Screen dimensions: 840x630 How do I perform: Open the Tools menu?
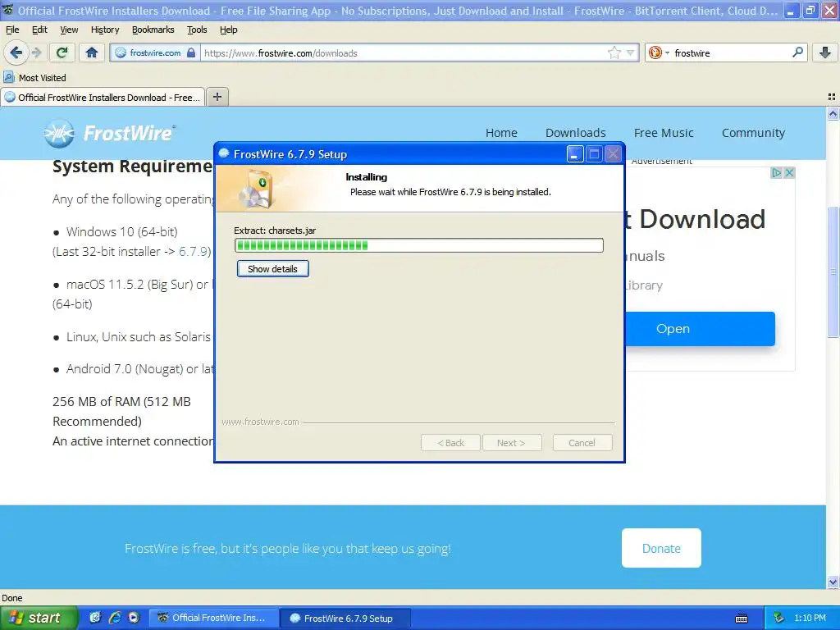(x=197, y=30)
